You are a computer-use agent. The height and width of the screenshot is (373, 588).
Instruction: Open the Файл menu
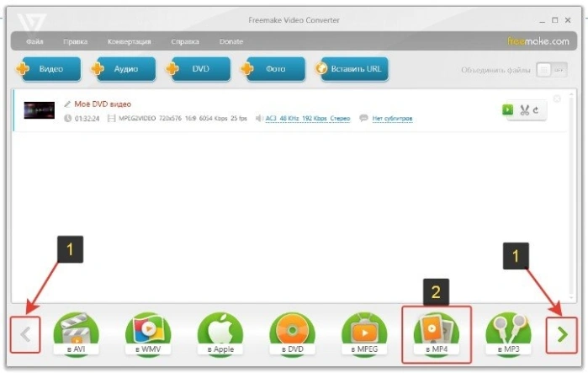34,41
